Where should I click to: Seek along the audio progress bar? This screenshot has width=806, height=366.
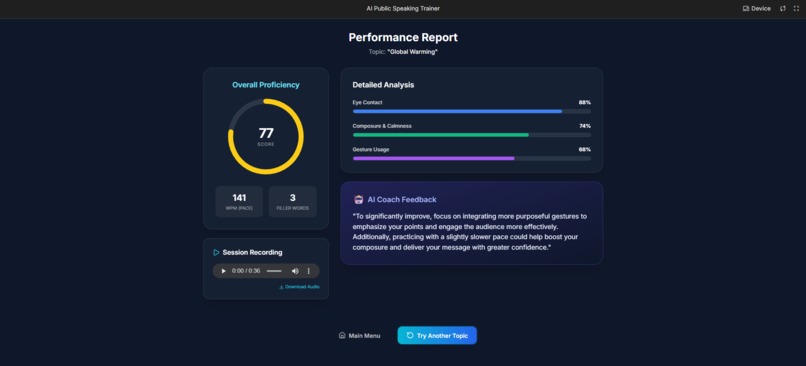pyautogui.click(x=274, y=271)
